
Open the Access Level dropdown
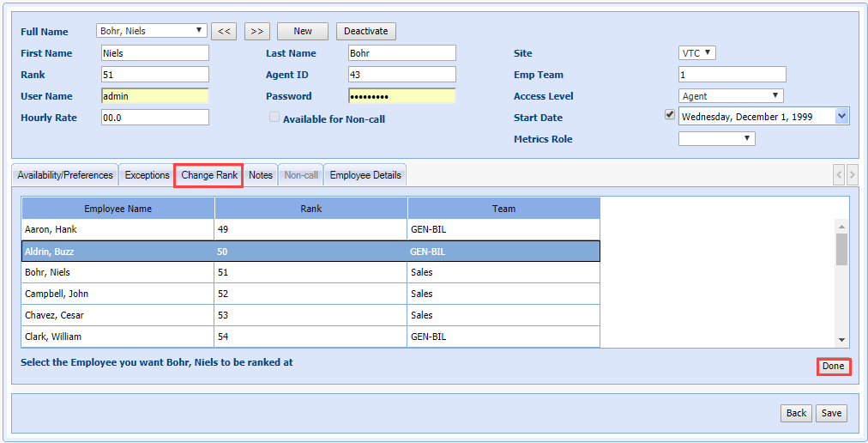coord(731,96)
